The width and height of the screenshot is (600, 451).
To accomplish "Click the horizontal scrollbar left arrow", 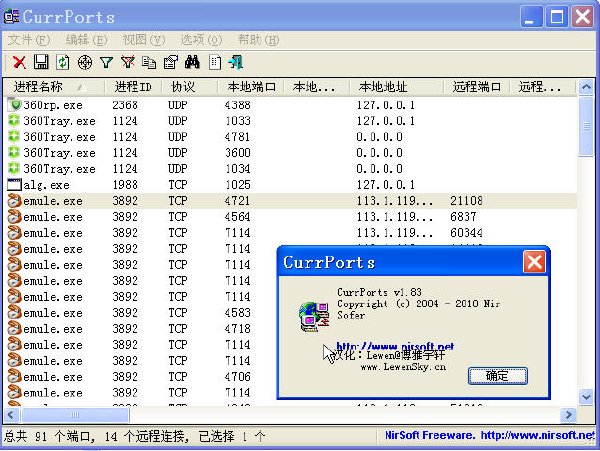I will [x=11, y=415].
